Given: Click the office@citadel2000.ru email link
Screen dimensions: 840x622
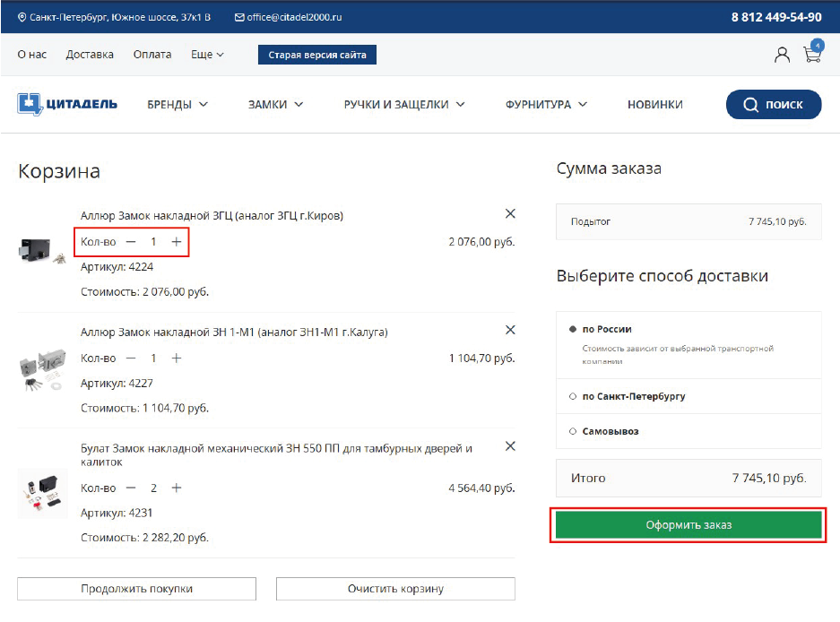Looking at the screenshot, I should [x=294, y=17].
